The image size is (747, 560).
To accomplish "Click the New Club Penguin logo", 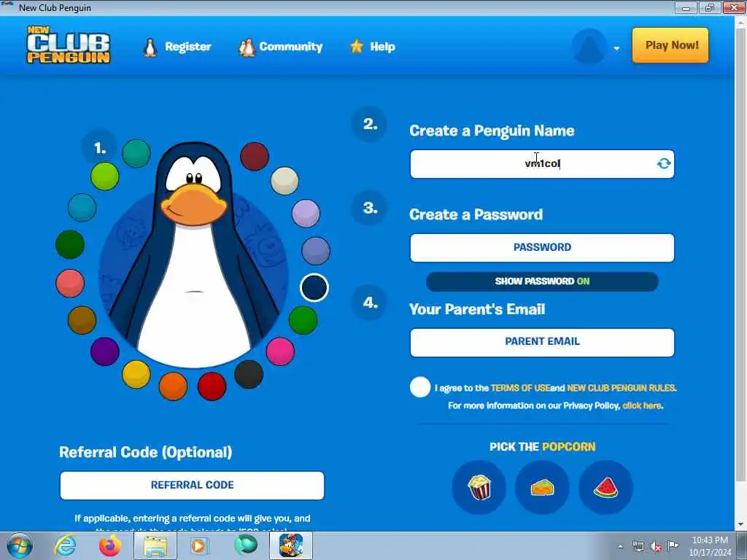I will pos(68,44).
